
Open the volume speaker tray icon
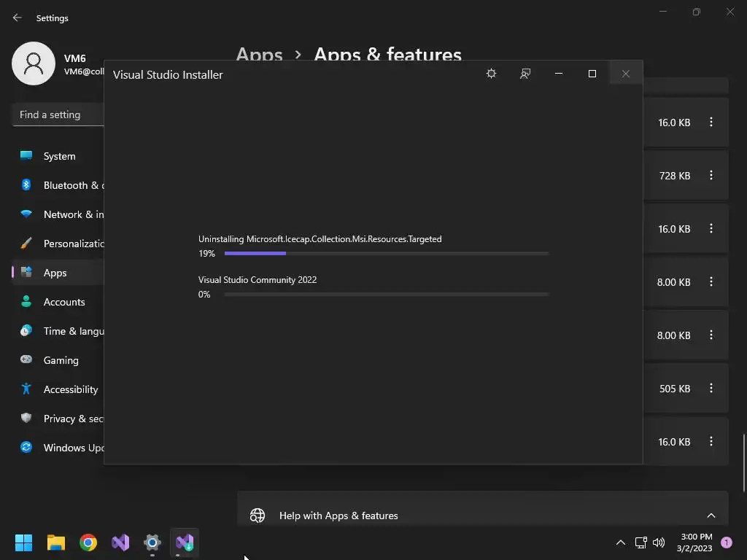(659, 542)
